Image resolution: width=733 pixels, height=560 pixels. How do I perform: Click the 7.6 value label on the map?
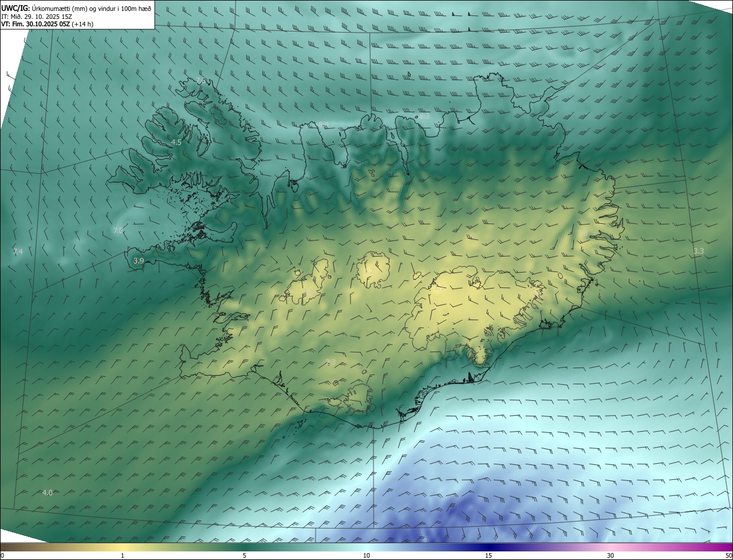click(201, 81)
